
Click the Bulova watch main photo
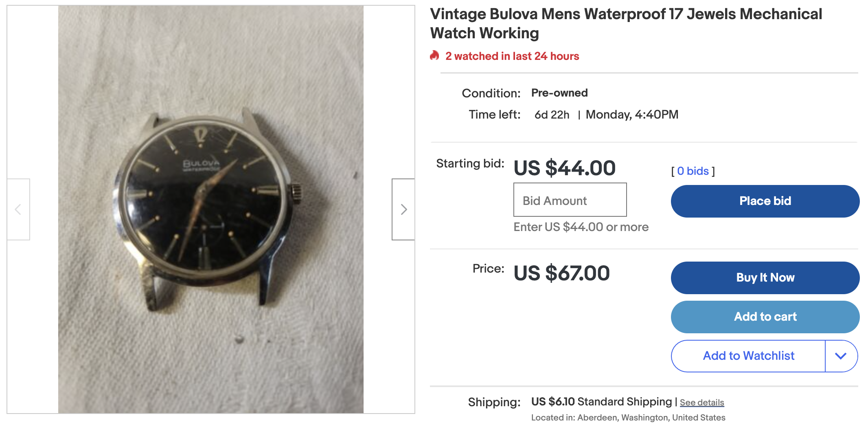pyautogui.click(x=210, y=209)
